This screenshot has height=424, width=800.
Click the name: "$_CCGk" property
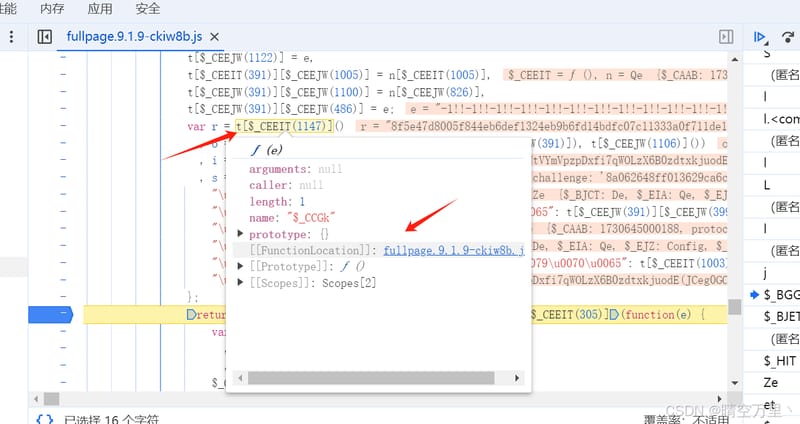(x=292, y=218)
